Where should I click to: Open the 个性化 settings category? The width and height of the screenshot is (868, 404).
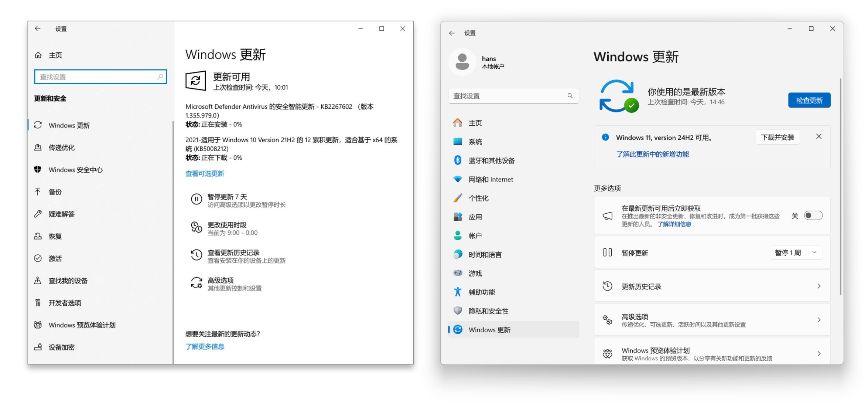(x=479, y=198)
